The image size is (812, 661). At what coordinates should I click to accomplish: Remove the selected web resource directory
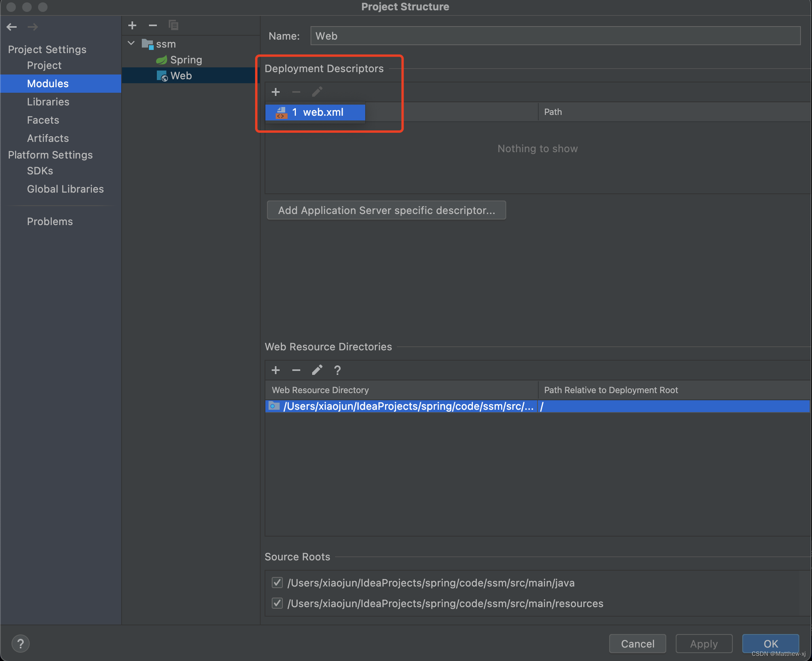(x=296, y=370)
